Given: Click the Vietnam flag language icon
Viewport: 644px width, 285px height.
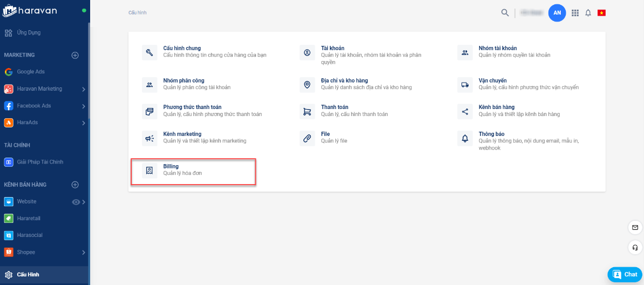Looking at the screenshot, I should (601, 13).
